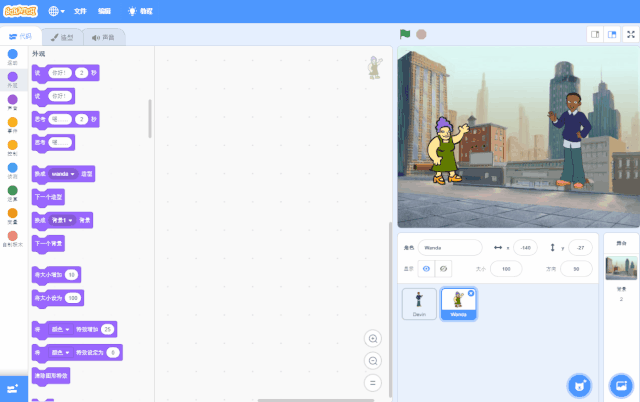Viewport: 640px width, 402px height.
Task: Select the Variables (orange) block category
Action: coord(13,216)
